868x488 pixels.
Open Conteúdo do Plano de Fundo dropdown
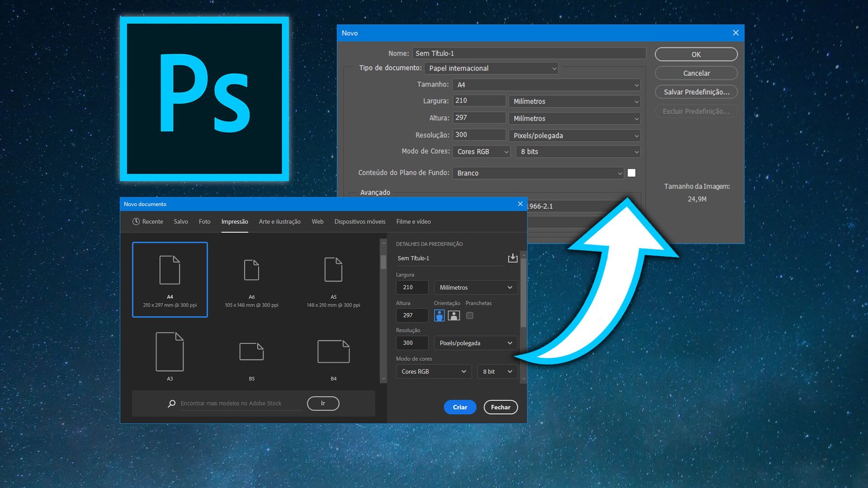click(x=538, y=173)
